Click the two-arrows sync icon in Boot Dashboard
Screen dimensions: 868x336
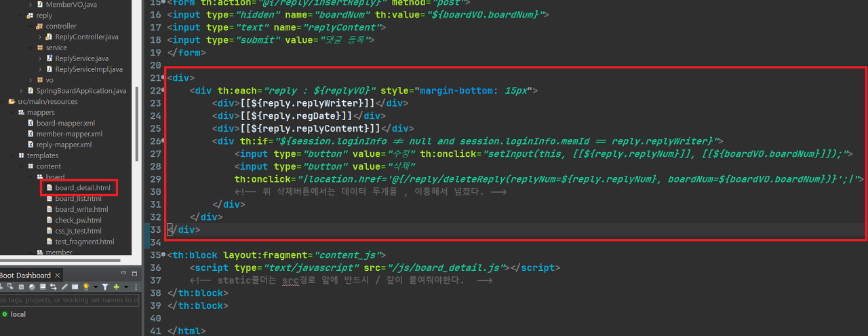(53, 286)
